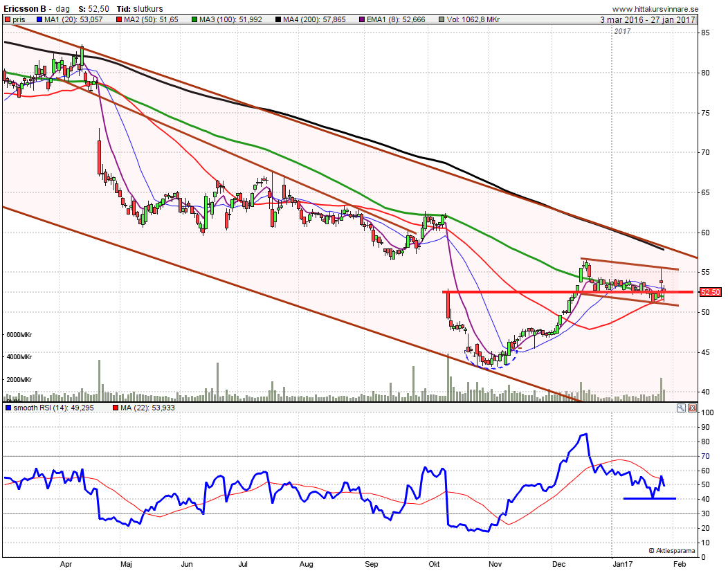Click the 'Ericsson B' chart title
Viewport: 728px width, 573px height.
pos(25,9)
